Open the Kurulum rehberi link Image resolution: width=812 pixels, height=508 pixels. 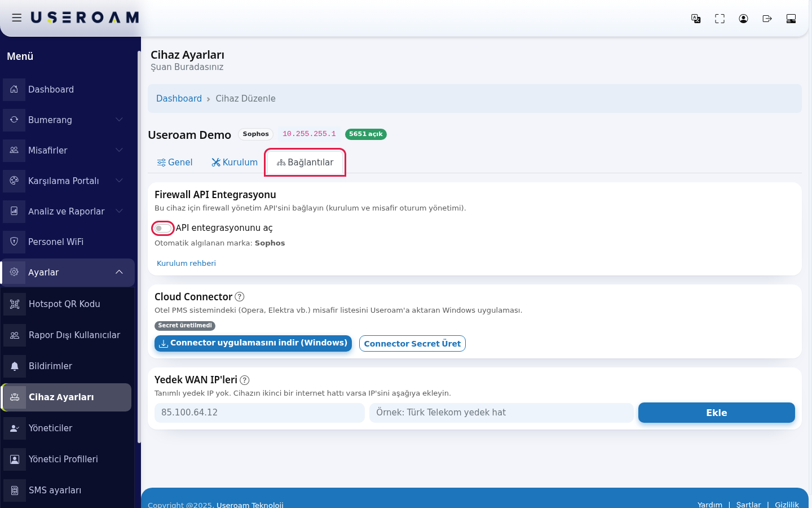186,264
